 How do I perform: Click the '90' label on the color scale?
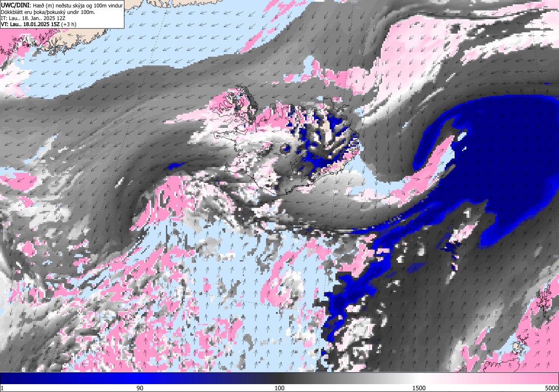click(x=140, y=388)
